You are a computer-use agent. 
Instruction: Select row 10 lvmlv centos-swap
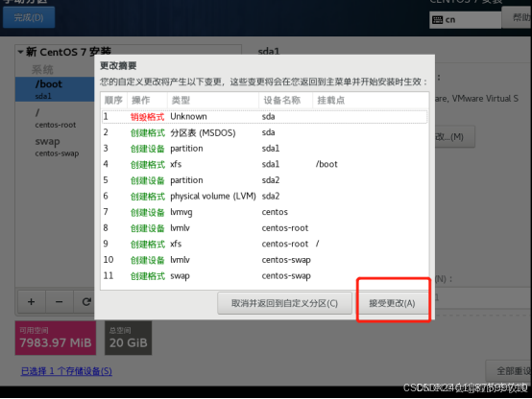pos(264,260)
